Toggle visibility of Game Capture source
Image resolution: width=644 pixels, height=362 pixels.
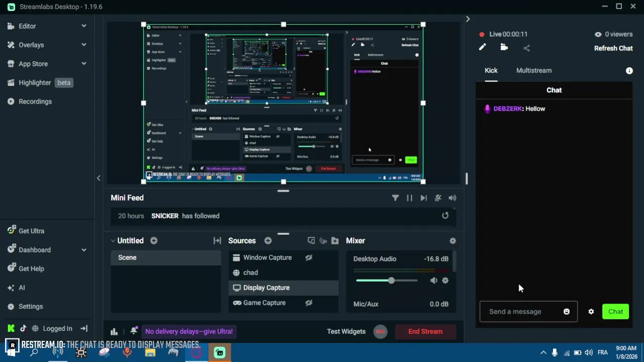[309, 303]
